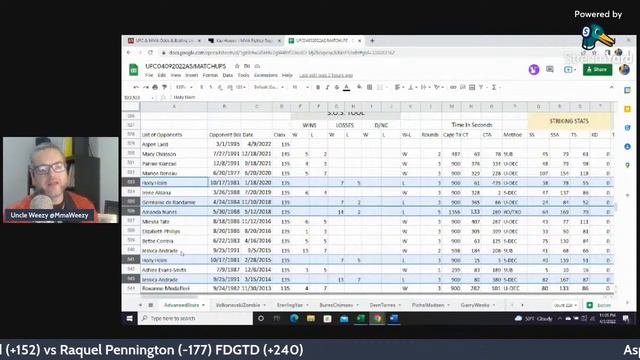Screen dimensions: 640x360
Task: Open the zoom level dropdown
Action: coord(184,87)
